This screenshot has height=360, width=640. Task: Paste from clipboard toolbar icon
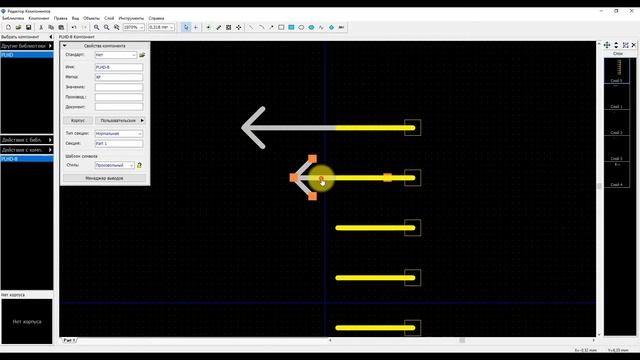[x=61, y=27]
